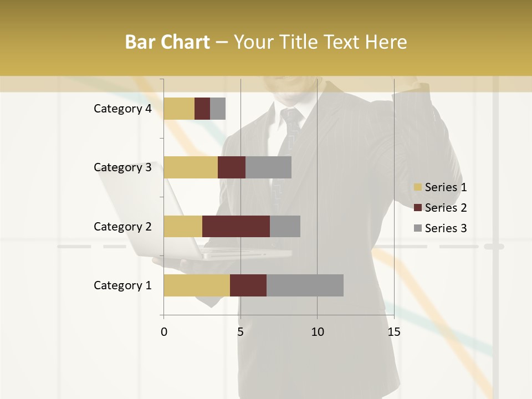Click the Series 1 legend color swatch

418,187
